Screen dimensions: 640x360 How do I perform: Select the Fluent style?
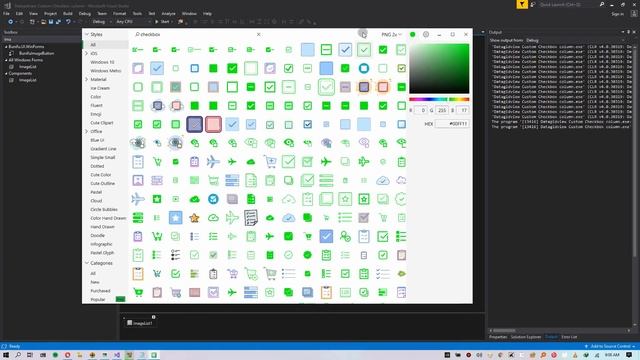[96, 105]
